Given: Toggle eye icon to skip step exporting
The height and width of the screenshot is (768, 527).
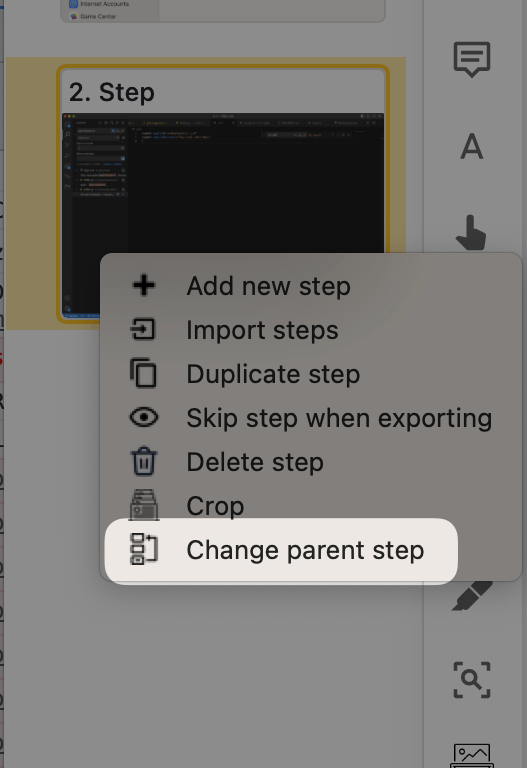Looking at the screenshot, I should point(144,417).
